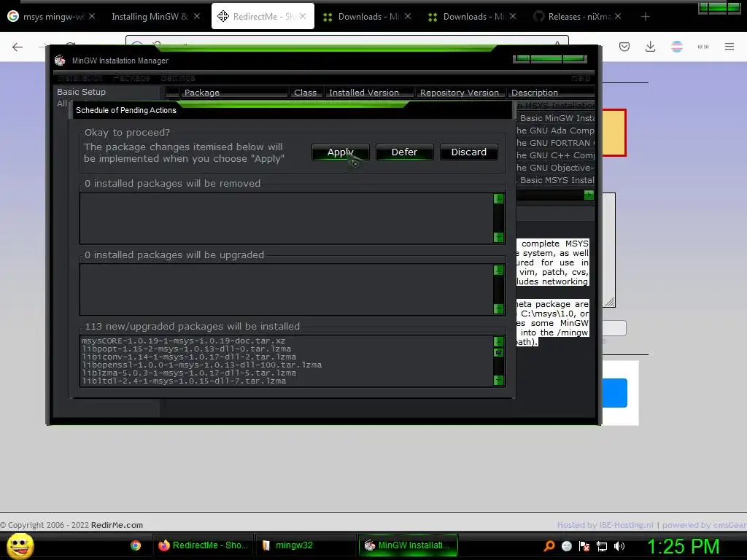Click Save to Pocket icon
This screenshot has height=560, width=747.
[624, 47]
